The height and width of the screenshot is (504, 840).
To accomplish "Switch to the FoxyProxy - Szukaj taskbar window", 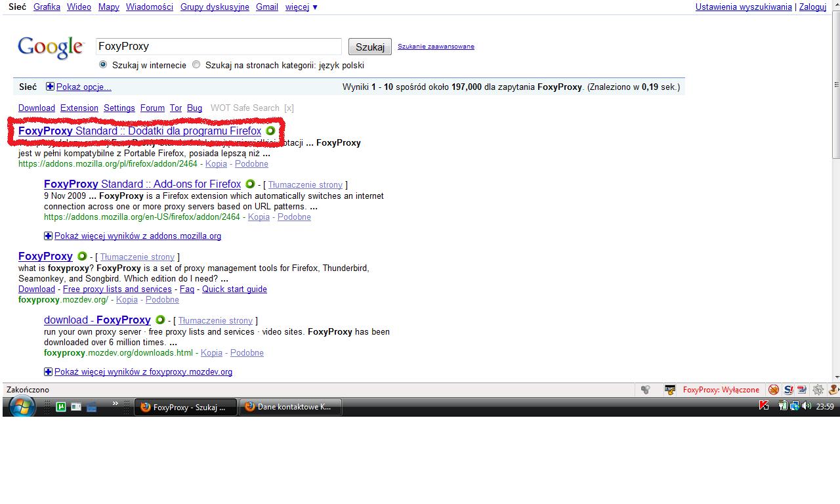I will point(186,407).
